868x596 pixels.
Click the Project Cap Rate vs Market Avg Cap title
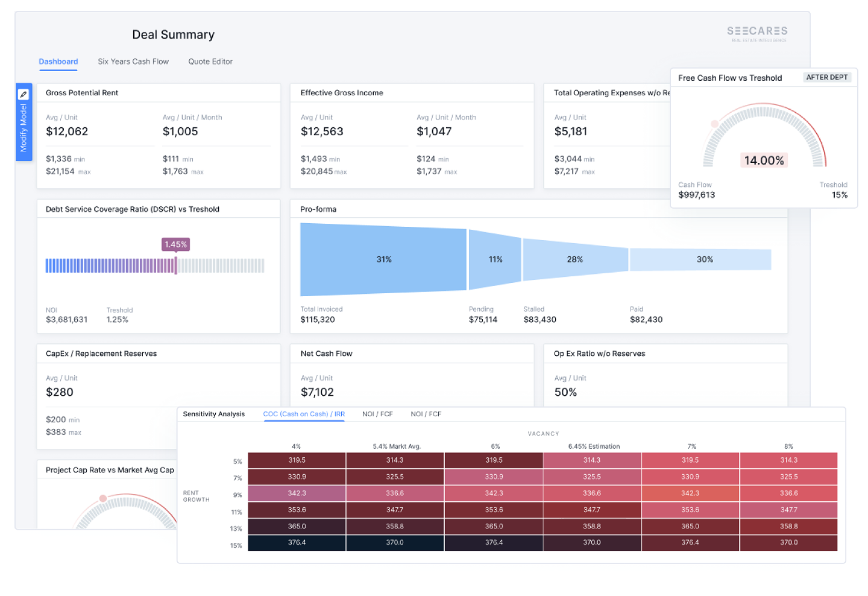tap(110, 470)
